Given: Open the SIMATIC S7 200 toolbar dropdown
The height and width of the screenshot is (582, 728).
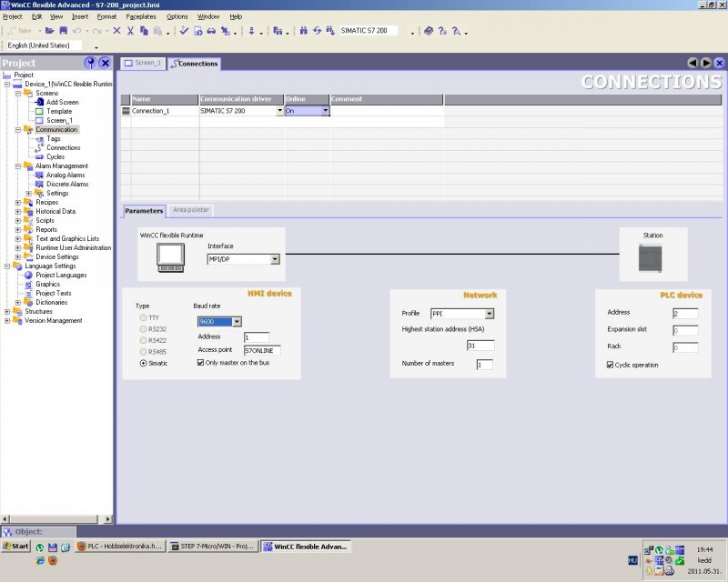Looking at the screenshot, I should 412,32.
